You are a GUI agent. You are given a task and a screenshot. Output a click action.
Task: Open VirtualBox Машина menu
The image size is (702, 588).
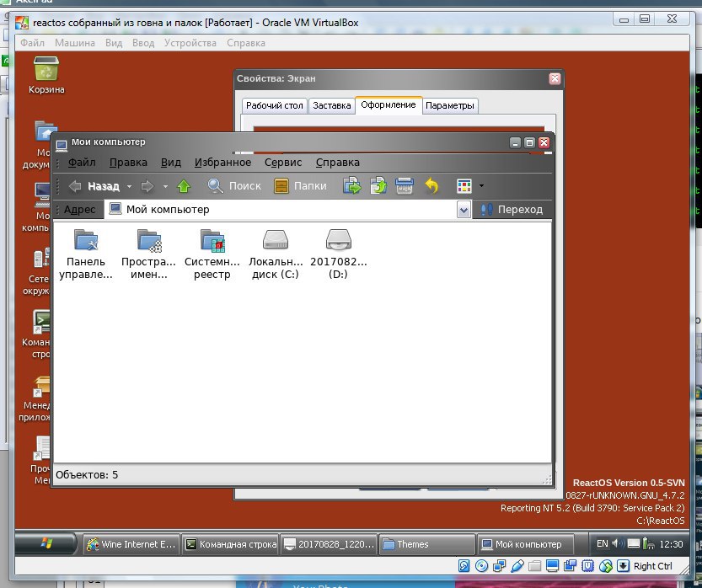coord(75,43)
